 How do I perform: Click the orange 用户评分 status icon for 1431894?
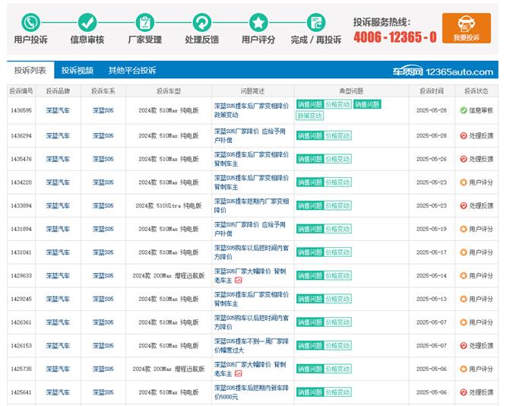pyautogui.click(x=463, y=229)
